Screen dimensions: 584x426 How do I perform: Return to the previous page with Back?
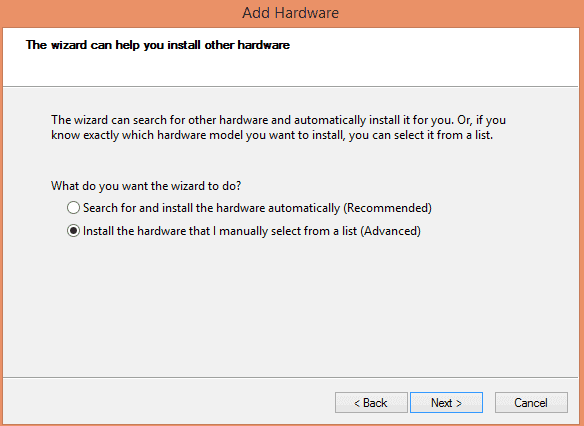(371, 403)
